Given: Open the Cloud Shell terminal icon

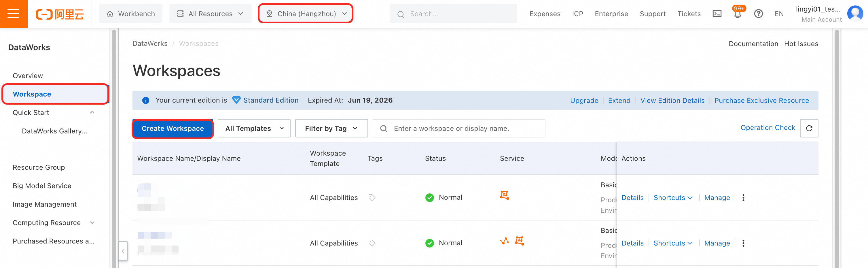Looking at the screenshot, I should pos(717,14).
